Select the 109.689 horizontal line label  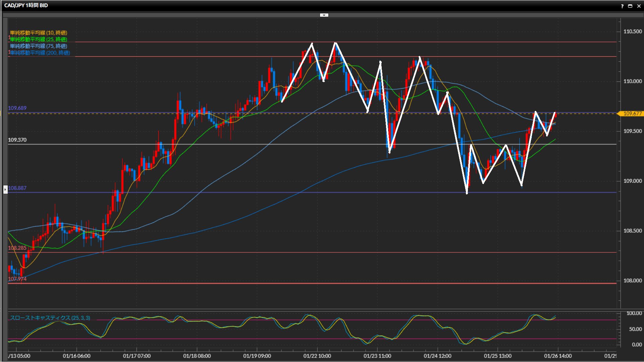point(17,108)
